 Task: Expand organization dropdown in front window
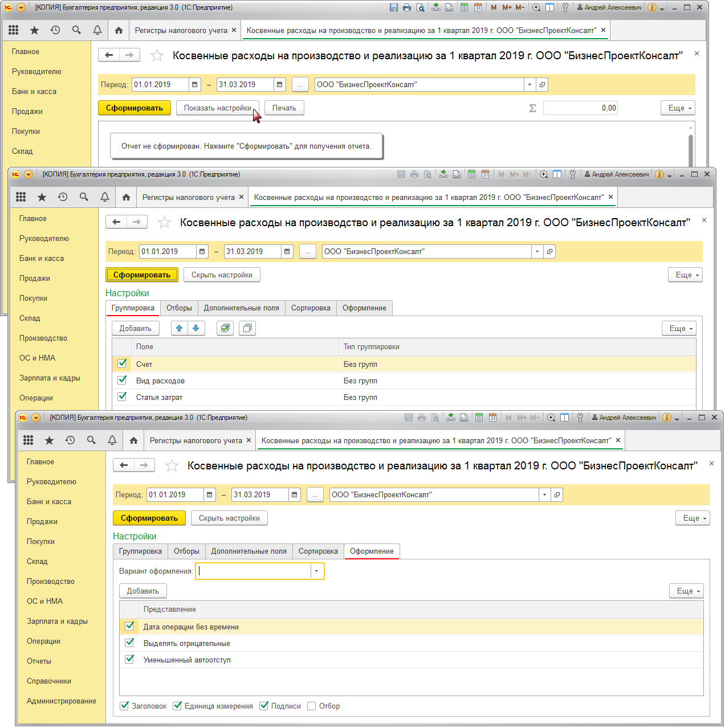tap(545, 494)
